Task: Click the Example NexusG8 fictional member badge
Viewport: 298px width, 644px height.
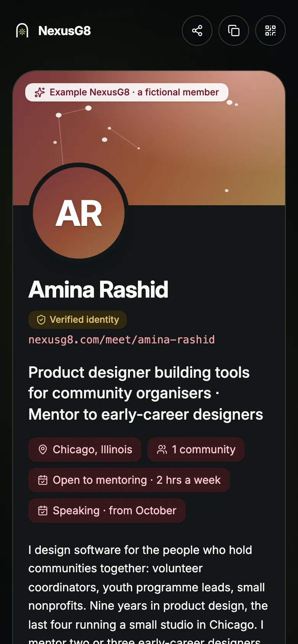Action: [127, 92]
